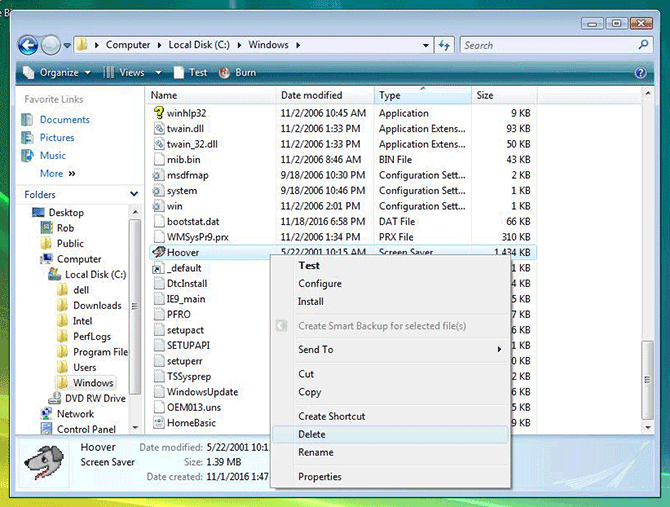Click file list scrollbar up arrow
Image resolution: width=670 pixels, height=507 pixels.
tap(648, 93)
